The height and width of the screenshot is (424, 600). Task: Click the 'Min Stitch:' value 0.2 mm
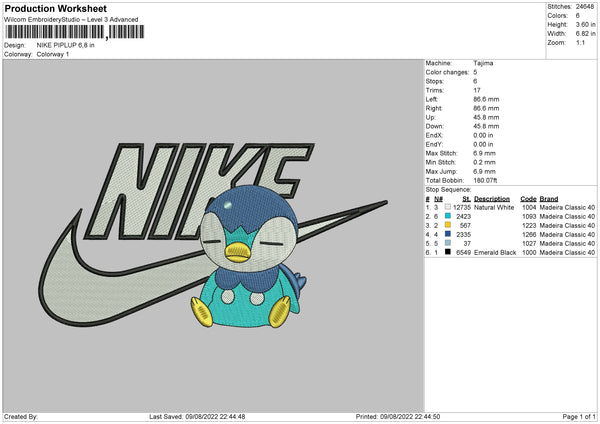pyautogui.click(x=484, y=162)
